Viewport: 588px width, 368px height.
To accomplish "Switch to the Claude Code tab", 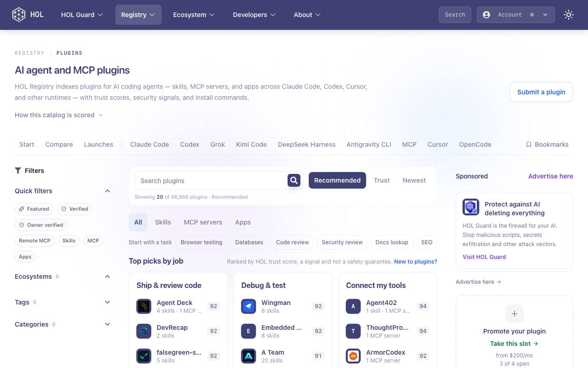I will click(149, 144).
